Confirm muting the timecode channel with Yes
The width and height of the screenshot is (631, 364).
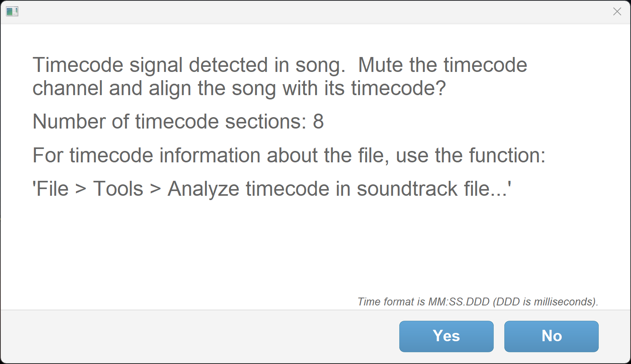(x=446, y=336)
